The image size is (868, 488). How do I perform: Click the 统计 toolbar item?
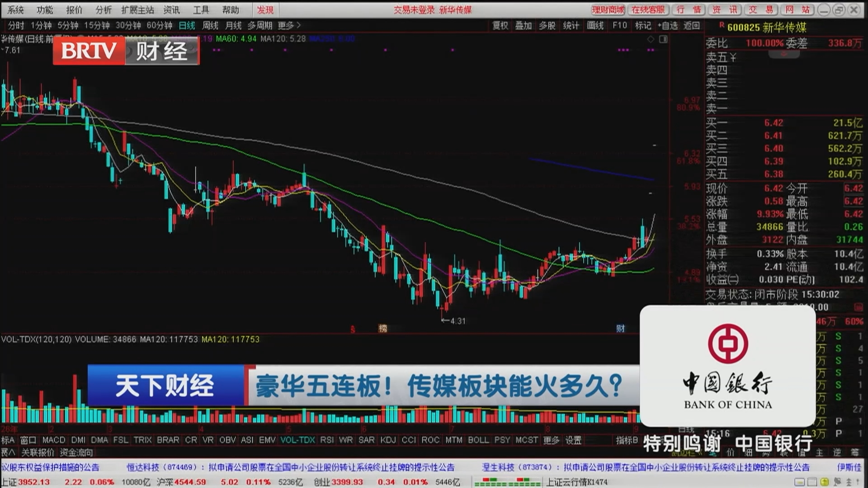click(571, 26)
